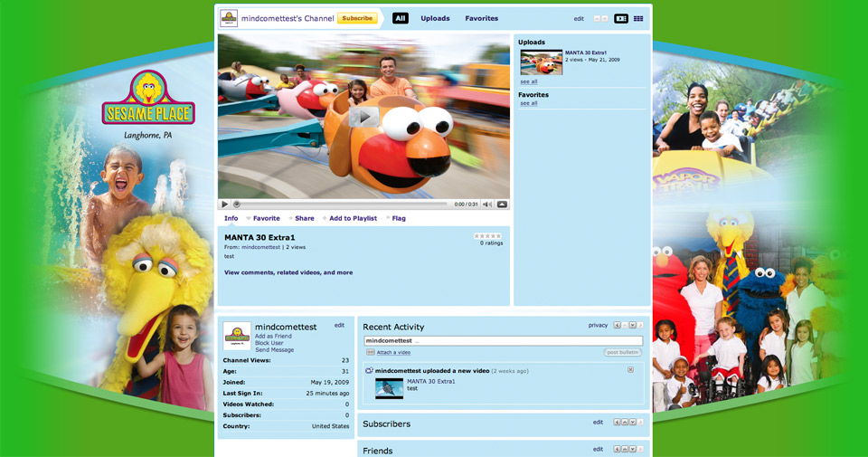Open privacy settings for Recent Activity
The height and width of the screenshot is (457, 868).
coord(598,326)
